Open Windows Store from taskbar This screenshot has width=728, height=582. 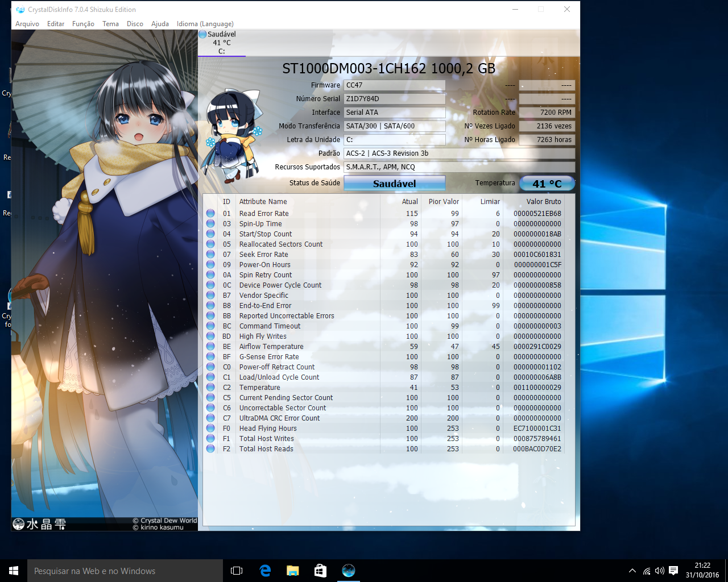coord(321,571)
